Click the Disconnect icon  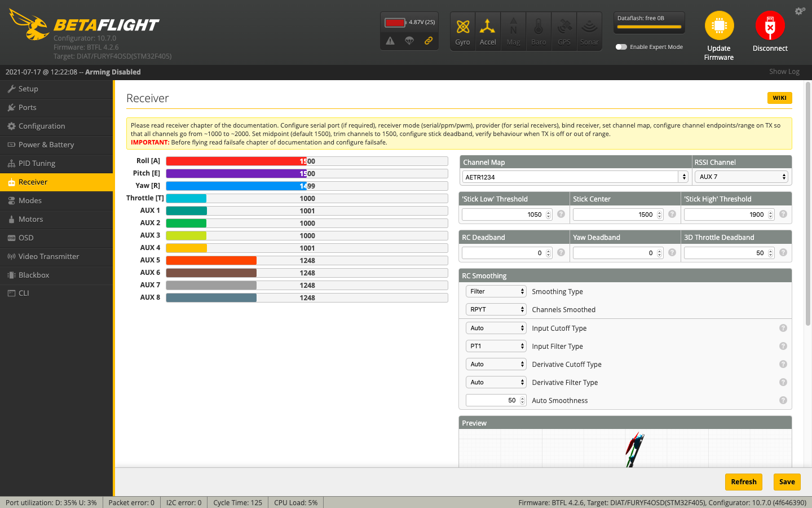pos(770,25)
